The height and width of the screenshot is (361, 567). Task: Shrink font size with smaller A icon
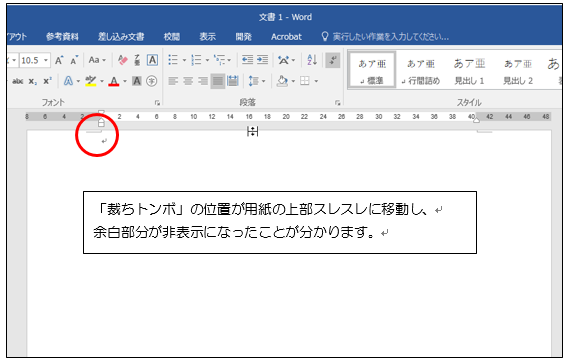point(74,60)
